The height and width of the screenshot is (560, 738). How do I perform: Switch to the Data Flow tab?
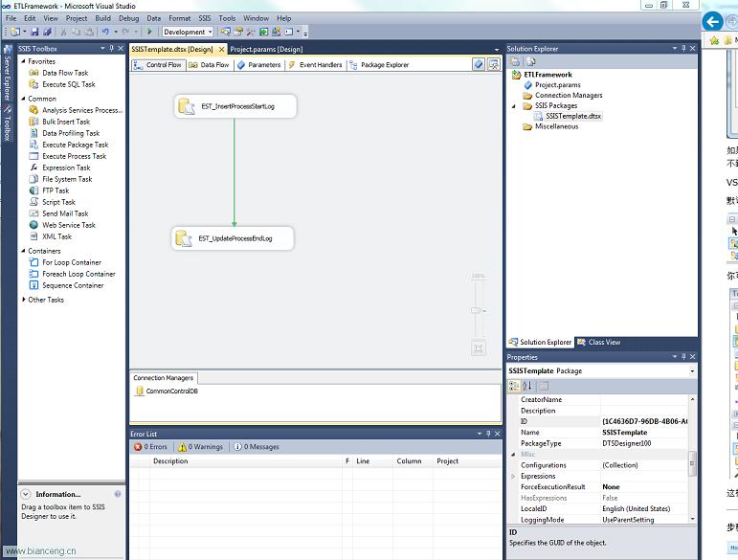tap(210, 65)
